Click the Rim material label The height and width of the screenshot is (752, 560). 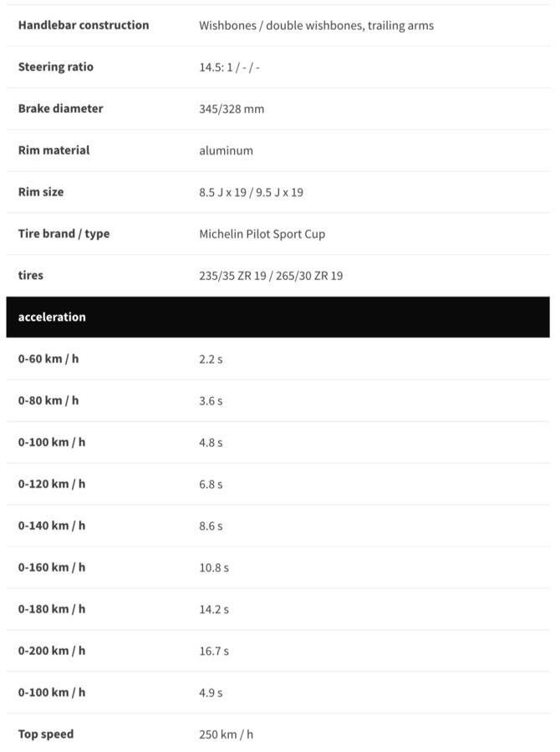tap(54, 150)
